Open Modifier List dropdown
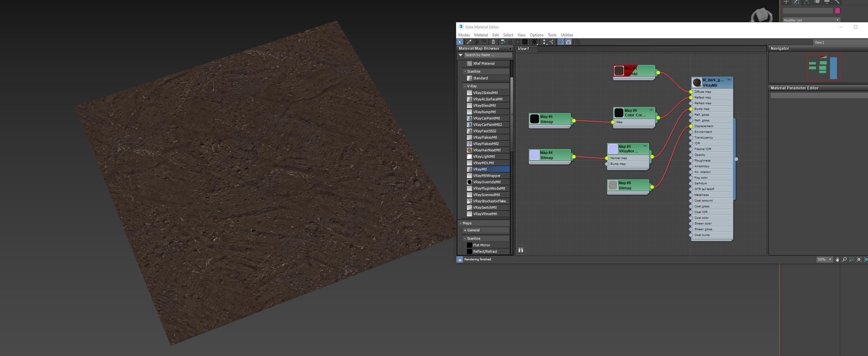Viewport: 868px width, 356px height. tap(812, 20)
